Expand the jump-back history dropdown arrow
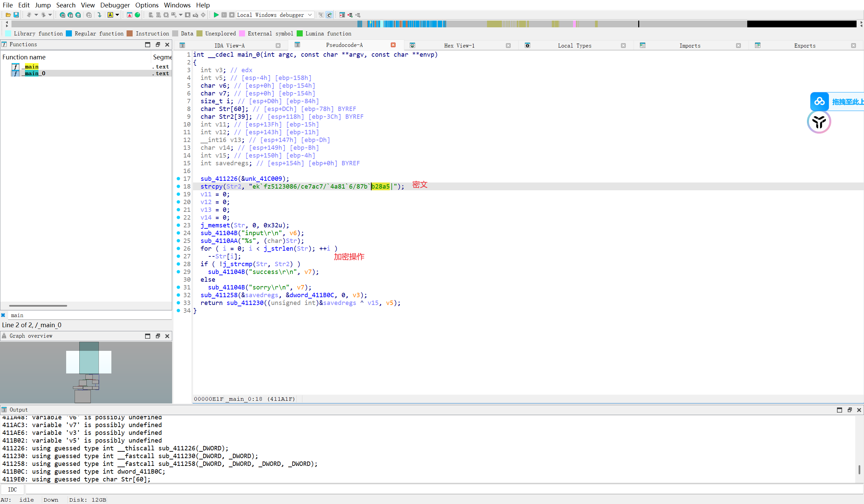864x504 pixels. pos(36,15)
